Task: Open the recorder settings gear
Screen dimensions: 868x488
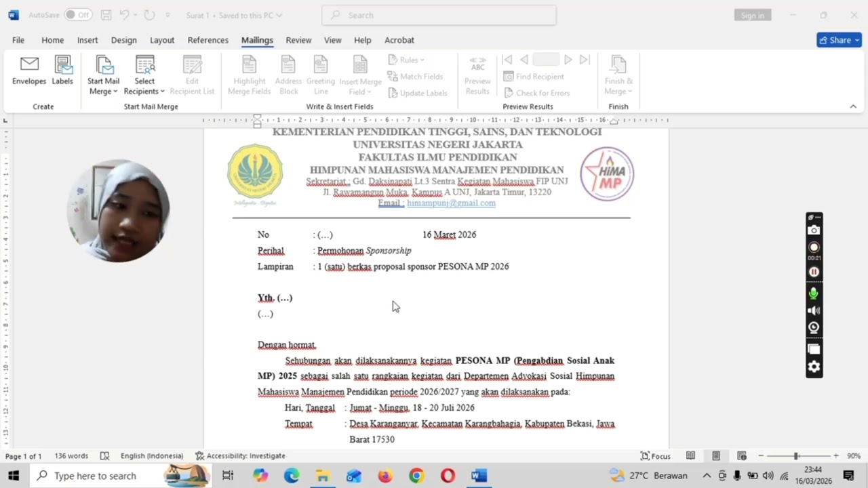Action: coord(814,367)
